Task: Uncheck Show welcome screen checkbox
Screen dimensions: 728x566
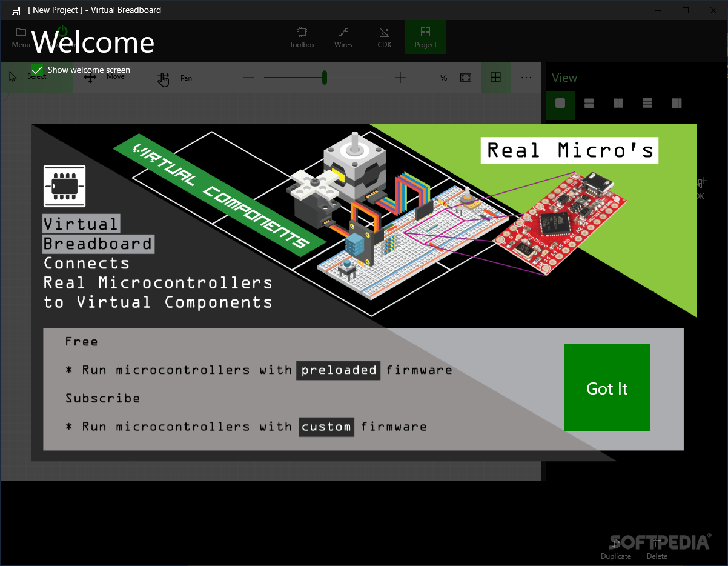Action: pyautogui.click(x=37, y=70)
